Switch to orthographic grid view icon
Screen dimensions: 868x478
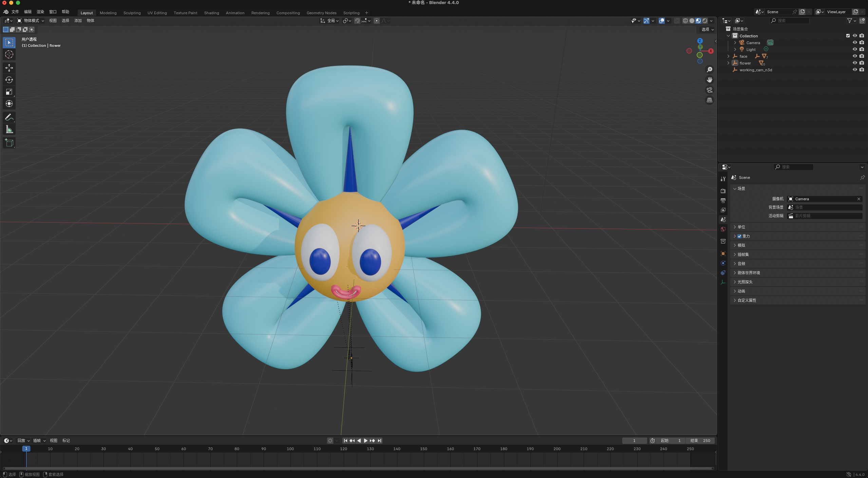(710, 100)
